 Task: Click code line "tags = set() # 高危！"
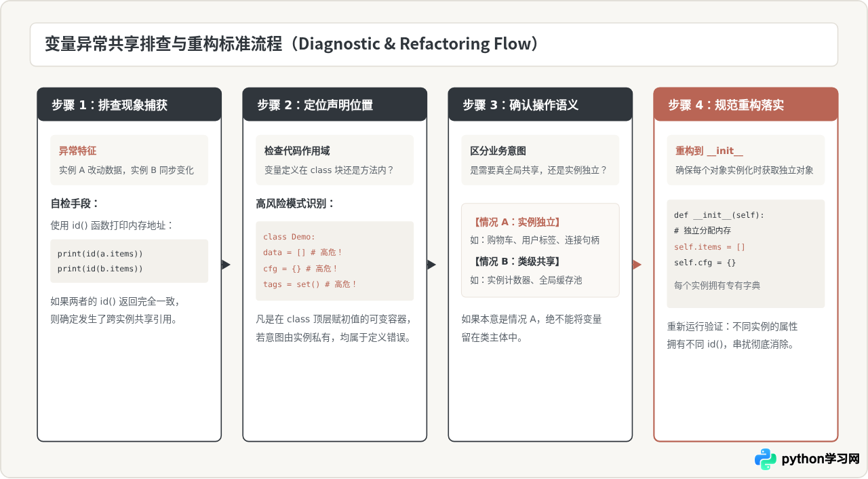pyautogui.click(x=309, y=284)
